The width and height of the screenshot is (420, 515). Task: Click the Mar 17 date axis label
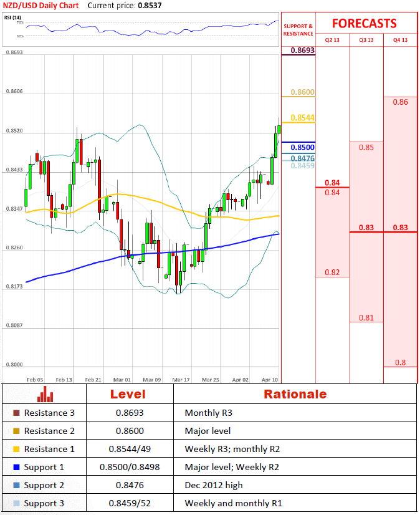click(x=181, y=380)
